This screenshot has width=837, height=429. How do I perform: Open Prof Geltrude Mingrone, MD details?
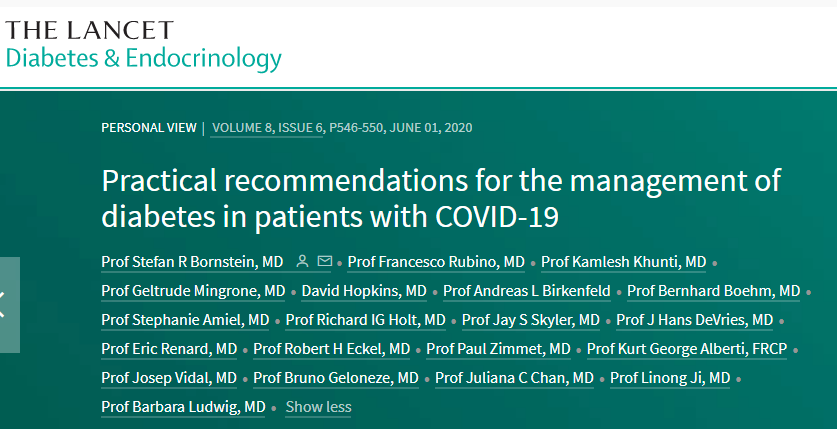coord(193,291)
